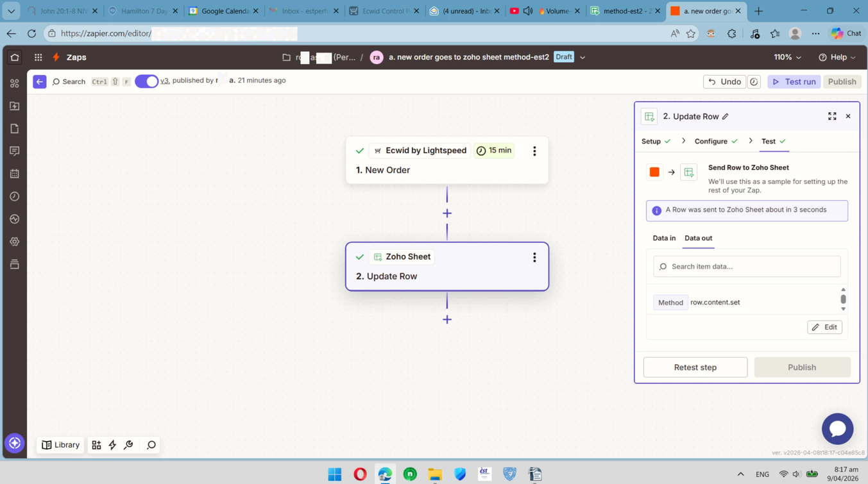
Task: Open the chat support bubble
Action: point(837,429)
